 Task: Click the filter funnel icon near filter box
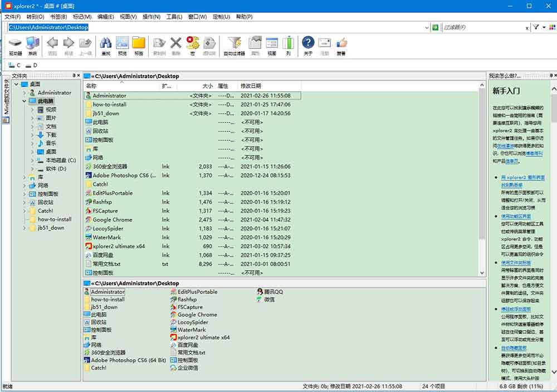tap(536, 27)
